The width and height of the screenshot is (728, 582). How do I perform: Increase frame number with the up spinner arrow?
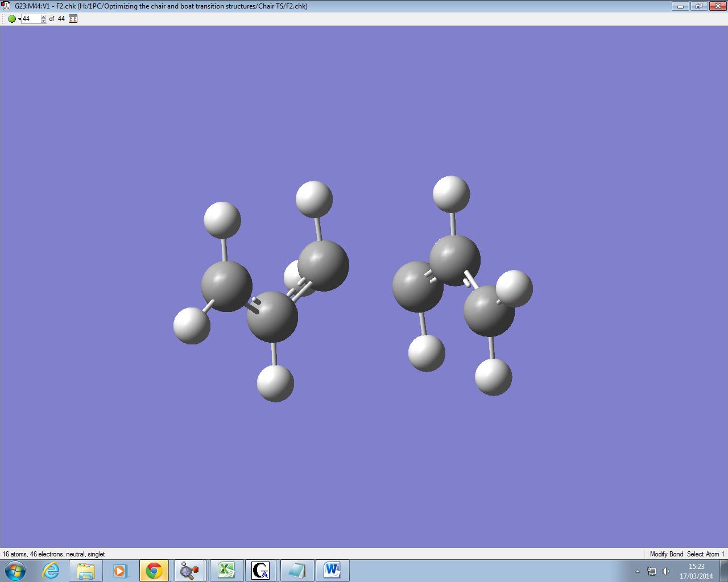click(44, 16)
